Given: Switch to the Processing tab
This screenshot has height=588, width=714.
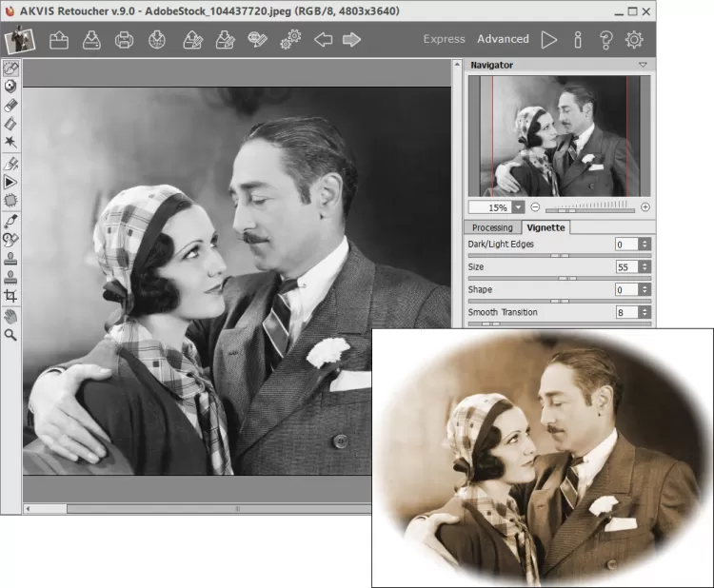Looking at the screenshot, I should tap(492, 227).
